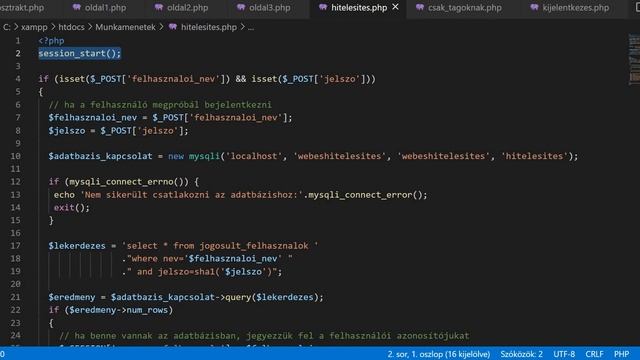Click the C: drive breadcrumb
This screenshot has width=640, height=360.
(x=7, y=27)
